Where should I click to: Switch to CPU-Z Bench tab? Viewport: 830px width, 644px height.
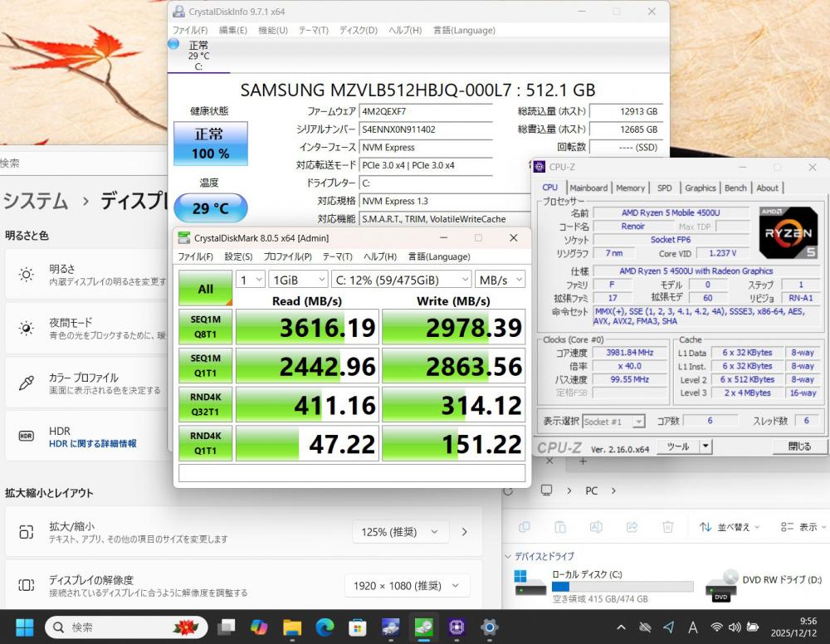[735, 188]
